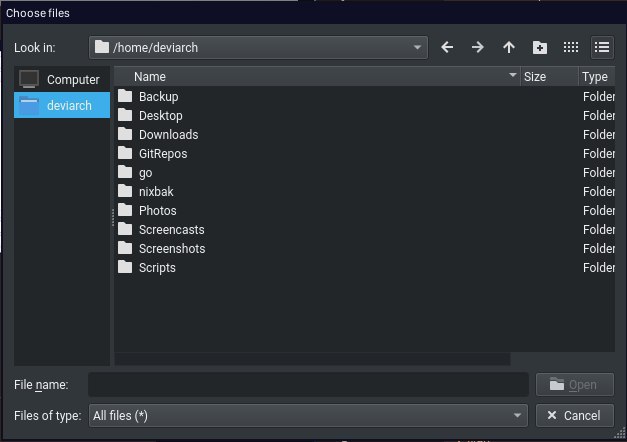
Task: Select the Scripts folder name
Action: (x=157, y=268)
